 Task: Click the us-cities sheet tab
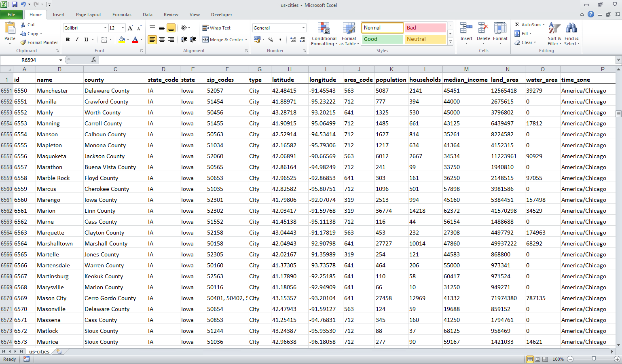point(38,351)
